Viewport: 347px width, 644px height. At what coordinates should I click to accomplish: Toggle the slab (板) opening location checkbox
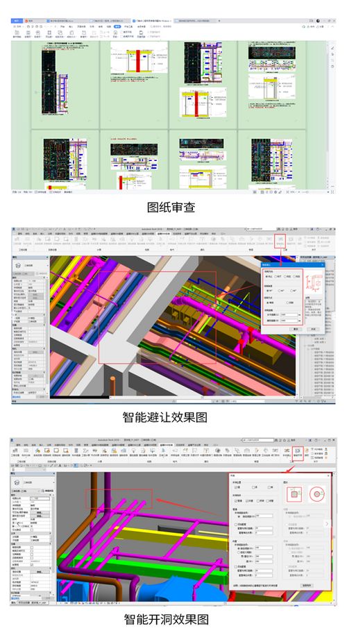[x=269, y=487]
